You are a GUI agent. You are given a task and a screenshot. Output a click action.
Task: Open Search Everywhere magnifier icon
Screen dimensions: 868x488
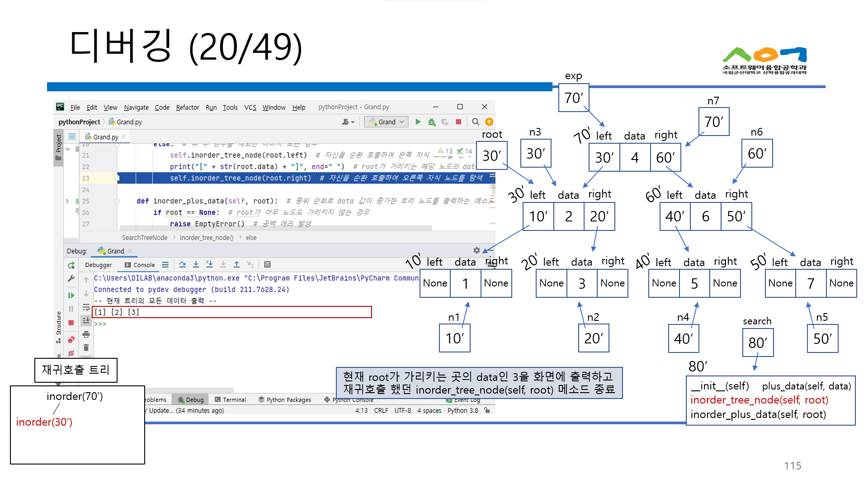(476, 122)
